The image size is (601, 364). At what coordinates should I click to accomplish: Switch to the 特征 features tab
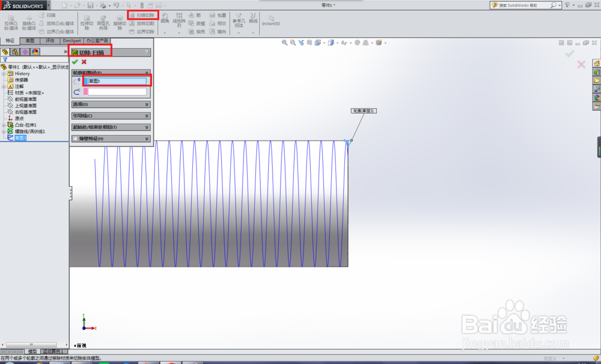[10, 41]
